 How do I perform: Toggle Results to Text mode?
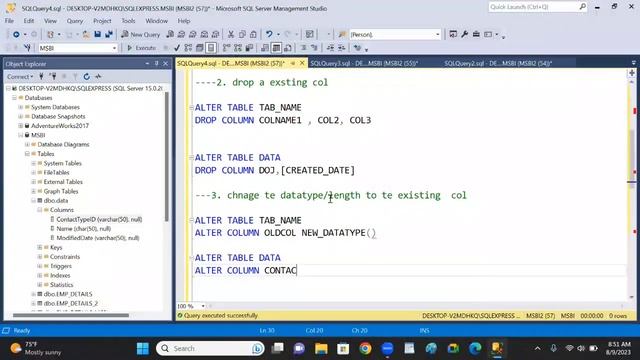(265, 48)
